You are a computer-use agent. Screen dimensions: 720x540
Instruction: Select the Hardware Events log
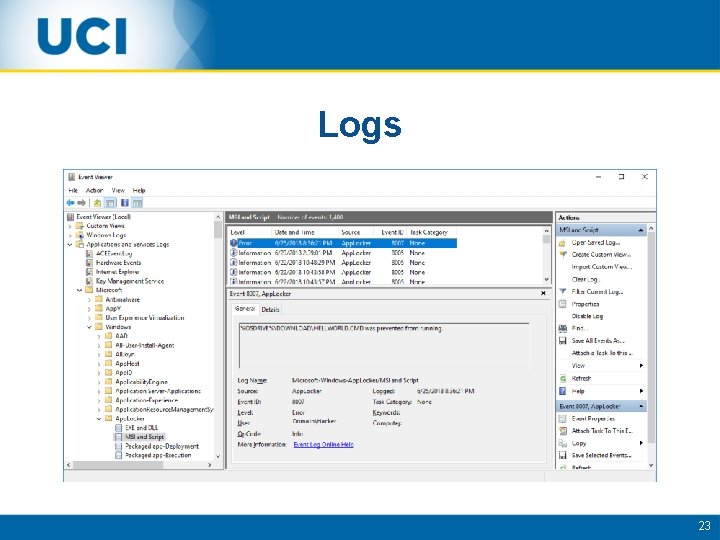tap(113, 263)
